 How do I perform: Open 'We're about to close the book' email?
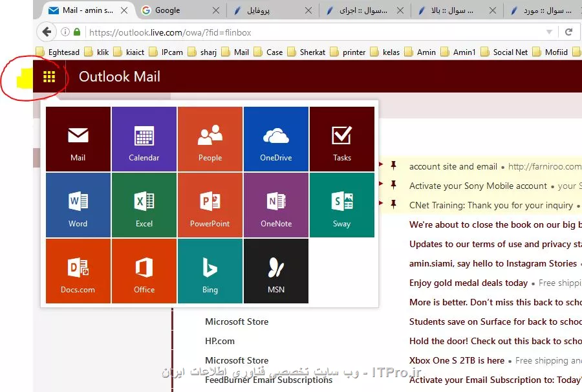point(495,224)
